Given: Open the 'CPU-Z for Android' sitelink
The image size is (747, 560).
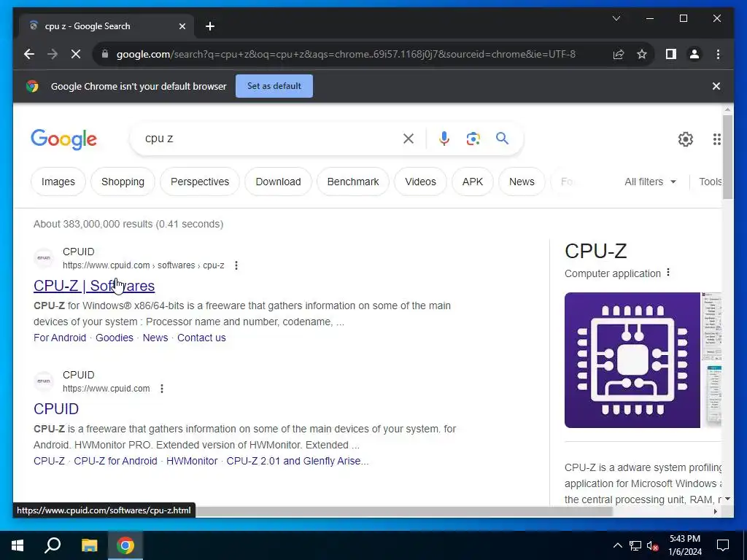Looking at the screenshot, I should [115, 461].
